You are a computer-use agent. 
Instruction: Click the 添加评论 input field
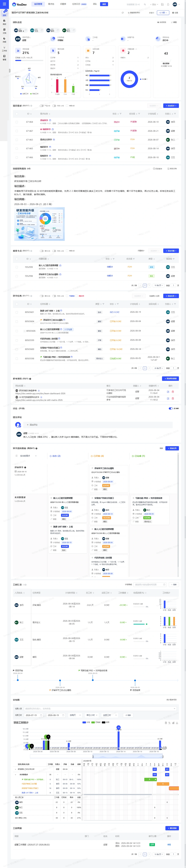(98, 425)
